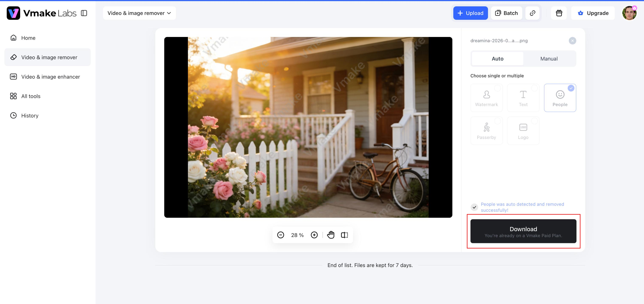This screenshot has height=304, width=644.
Task: Expand the Video & image remover dropdown
Action: 139,13
